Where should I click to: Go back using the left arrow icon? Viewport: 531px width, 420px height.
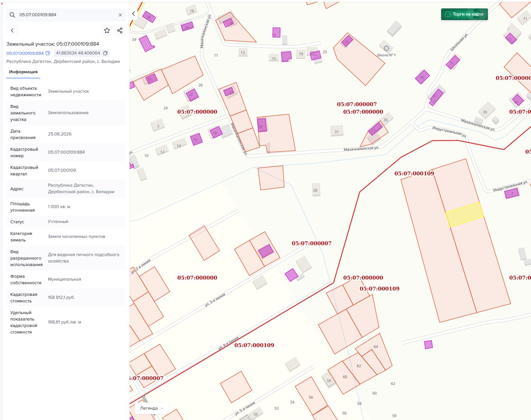pyautogui.click(x=12, y=30)
